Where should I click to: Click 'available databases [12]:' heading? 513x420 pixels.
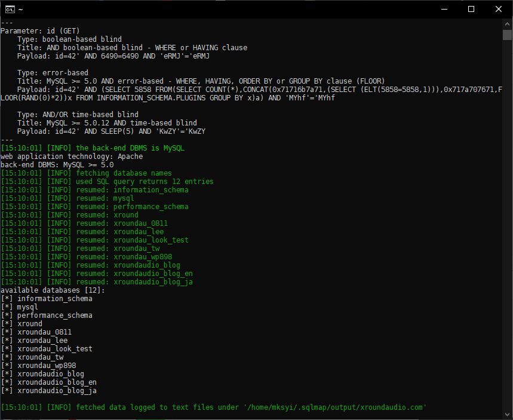click(53, 290)
